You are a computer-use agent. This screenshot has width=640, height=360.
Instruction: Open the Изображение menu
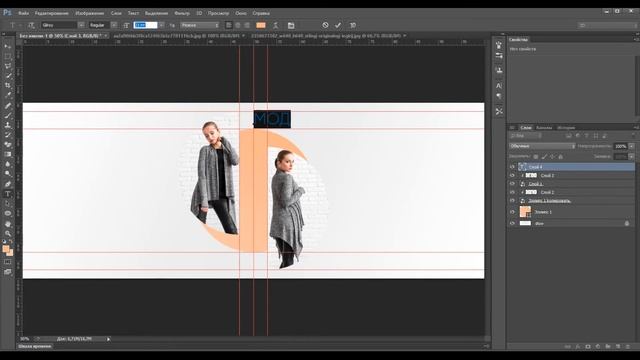coord(89,13)
